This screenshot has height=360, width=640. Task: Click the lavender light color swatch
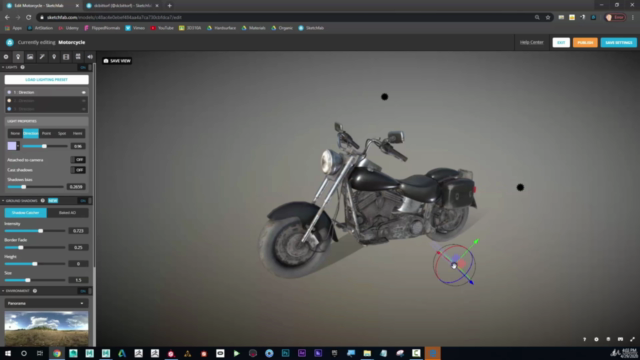(x=12, y=146)
